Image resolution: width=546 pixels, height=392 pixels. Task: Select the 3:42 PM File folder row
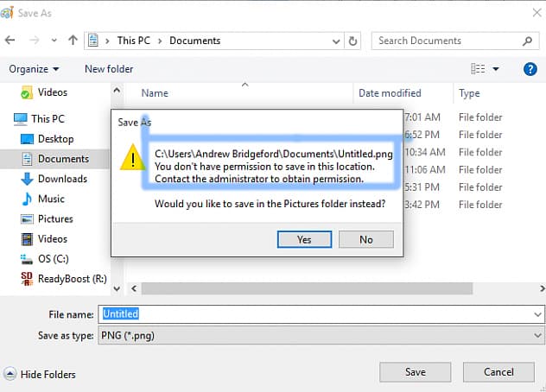tap(454, 205)
